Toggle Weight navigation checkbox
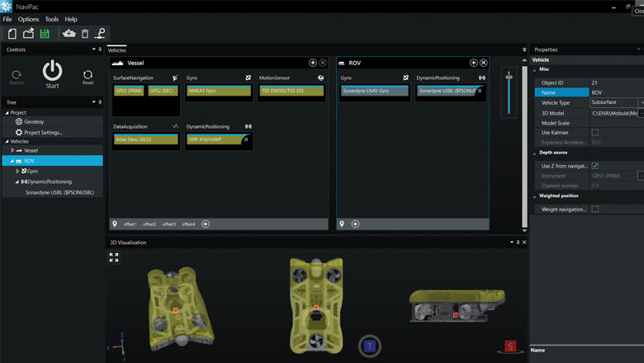This screenshot has height=363, width=644. click(x=594, y=210)
